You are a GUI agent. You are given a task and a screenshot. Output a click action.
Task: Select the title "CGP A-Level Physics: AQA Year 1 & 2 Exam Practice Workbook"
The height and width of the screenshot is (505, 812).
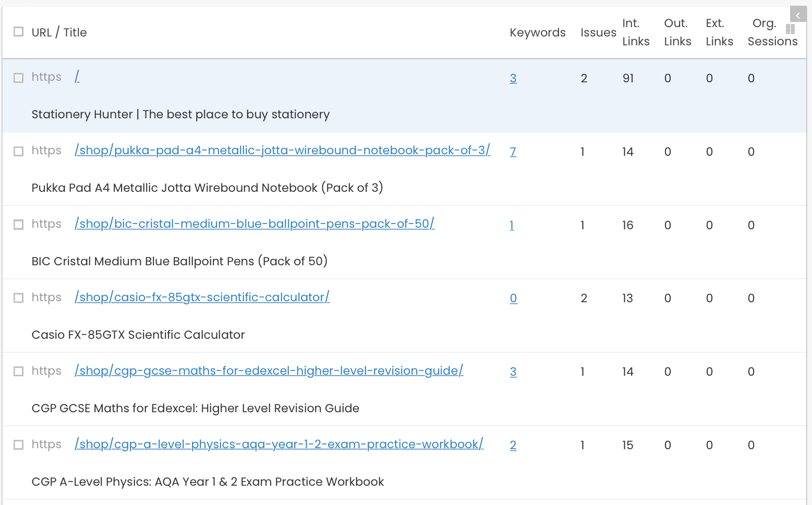pos(208,482)
